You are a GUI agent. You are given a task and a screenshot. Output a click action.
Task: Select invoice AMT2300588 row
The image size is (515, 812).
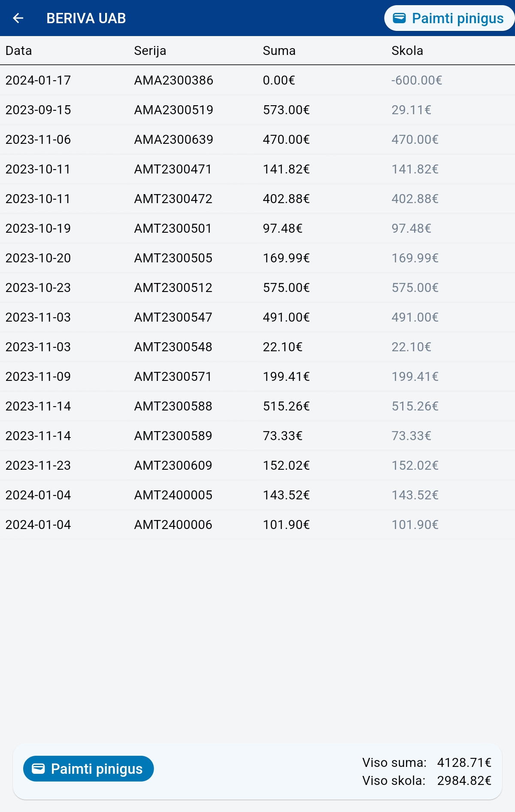click(257, 406)
